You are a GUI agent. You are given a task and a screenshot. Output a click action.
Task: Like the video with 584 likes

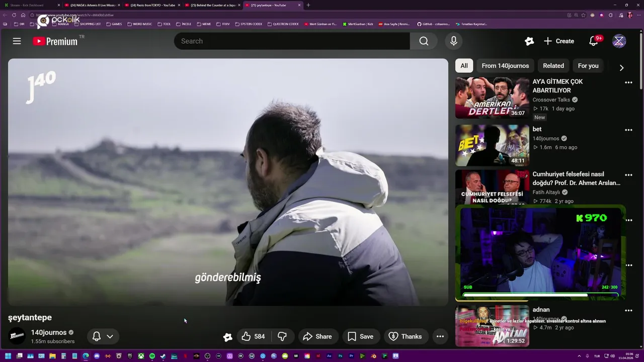tap(254, 336)
